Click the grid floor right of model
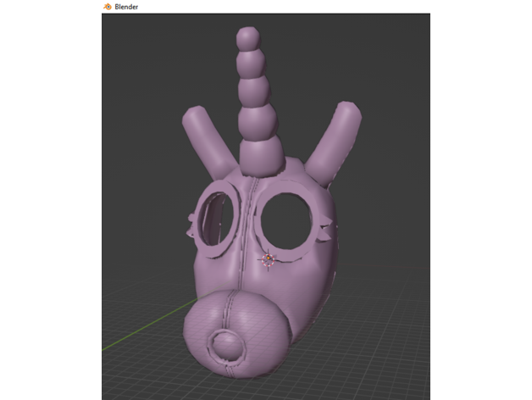This screenshot has height=400, width=532. (381, 339)
